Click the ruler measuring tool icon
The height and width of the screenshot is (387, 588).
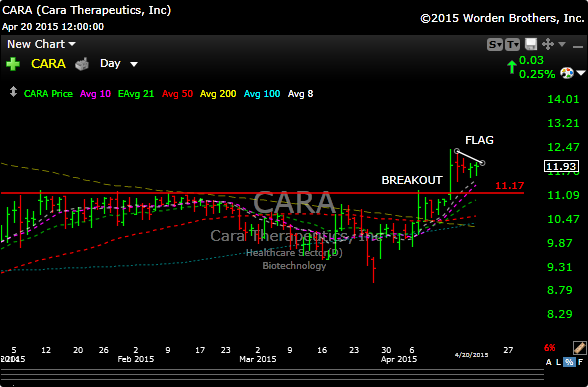click(x=579, y=348)
